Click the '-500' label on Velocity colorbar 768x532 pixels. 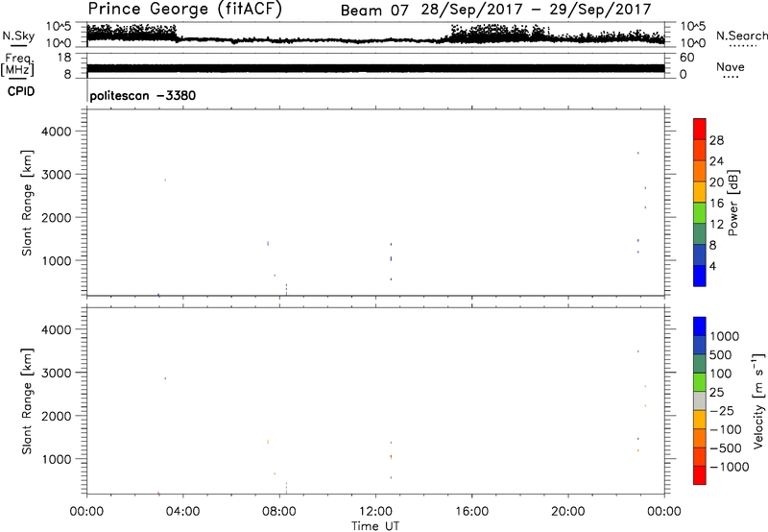point(725,448)
